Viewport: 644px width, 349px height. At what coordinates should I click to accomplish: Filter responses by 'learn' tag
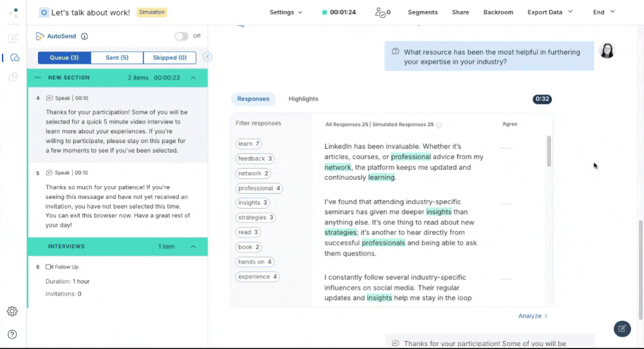click(x=249, y=144)
